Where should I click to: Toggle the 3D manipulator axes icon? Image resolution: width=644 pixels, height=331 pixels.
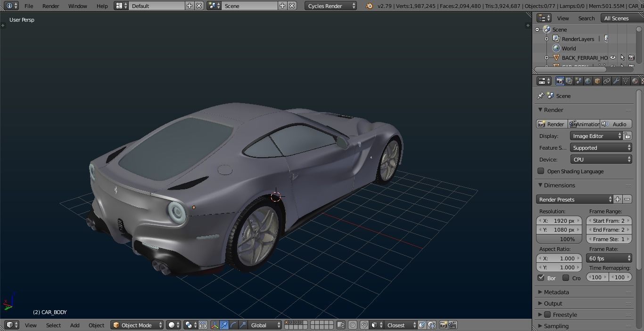click(215, 325)
